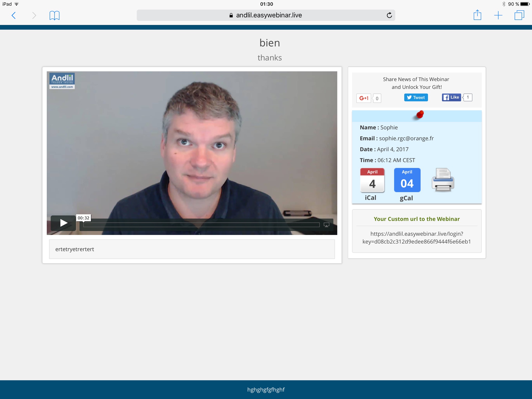
Task: Click the Tweet button
Action: (x=416, y=97)
